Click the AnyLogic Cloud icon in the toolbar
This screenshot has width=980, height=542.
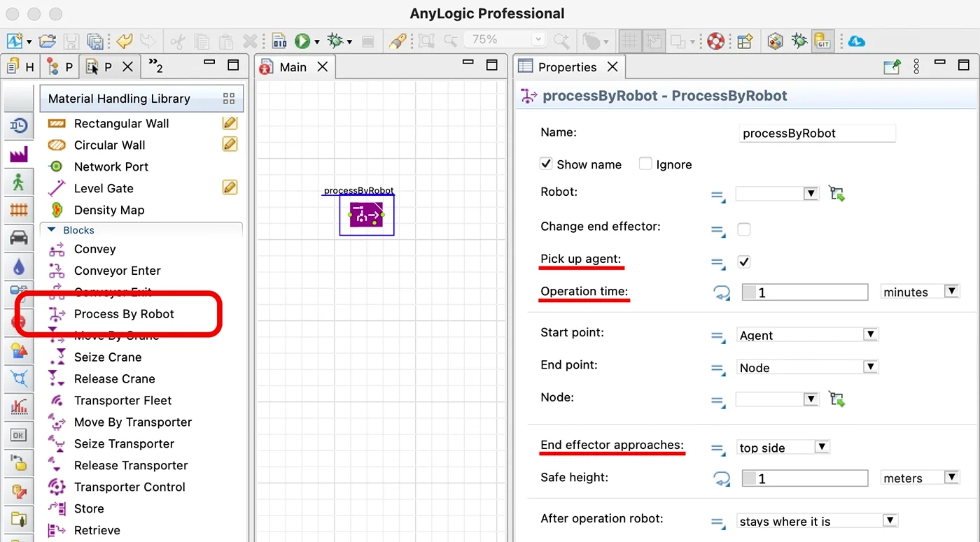tap(856, 41)
